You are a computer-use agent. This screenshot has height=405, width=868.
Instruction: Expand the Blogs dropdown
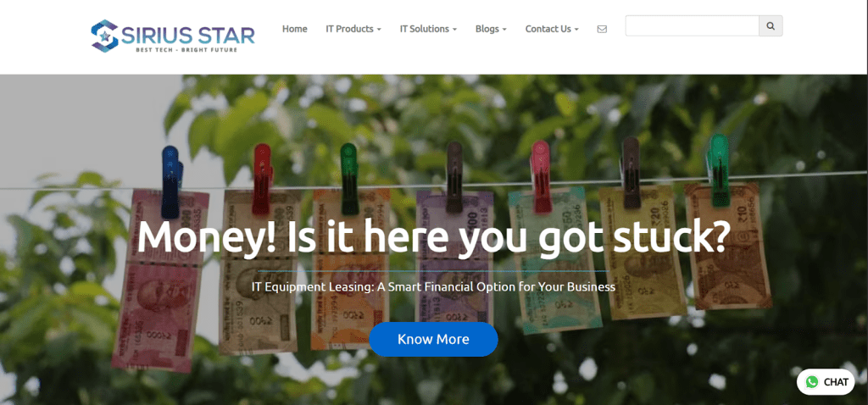pos(491,29)
